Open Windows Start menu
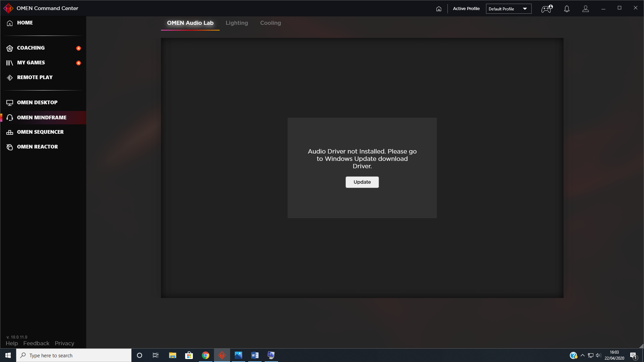Screen dimensions: 644x362 click(x=8, y=355)
